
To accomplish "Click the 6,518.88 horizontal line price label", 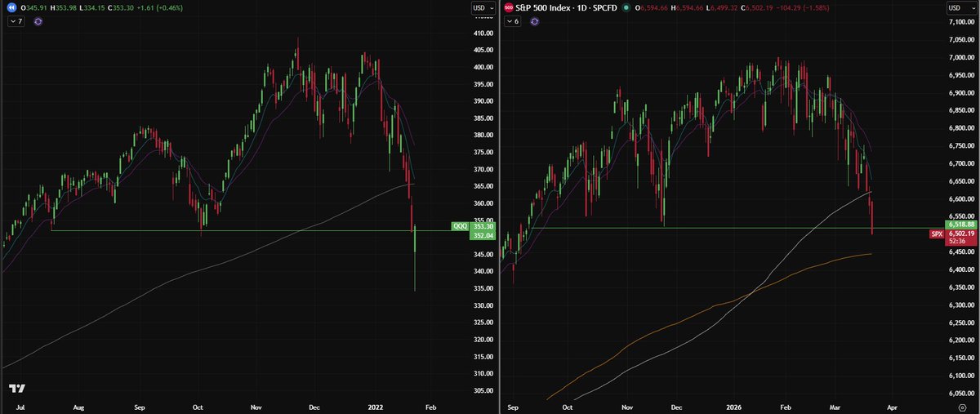I will point(961,223).
